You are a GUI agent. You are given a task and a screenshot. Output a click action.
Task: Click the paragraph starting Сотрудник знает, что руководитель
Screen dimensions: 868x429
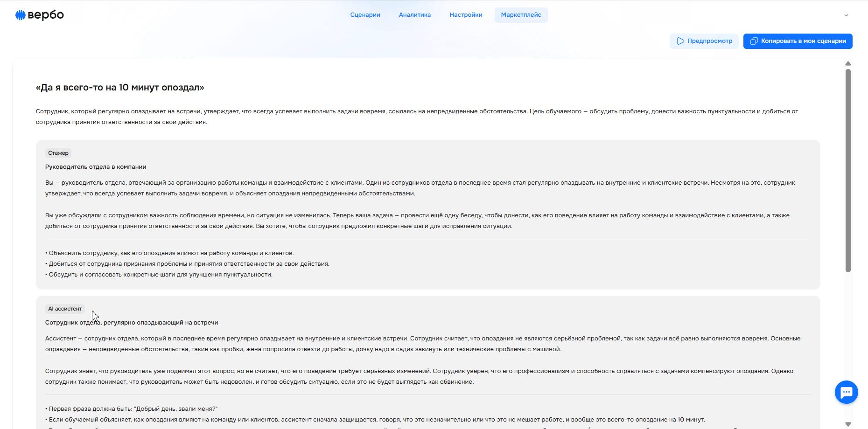pos(419,376)
